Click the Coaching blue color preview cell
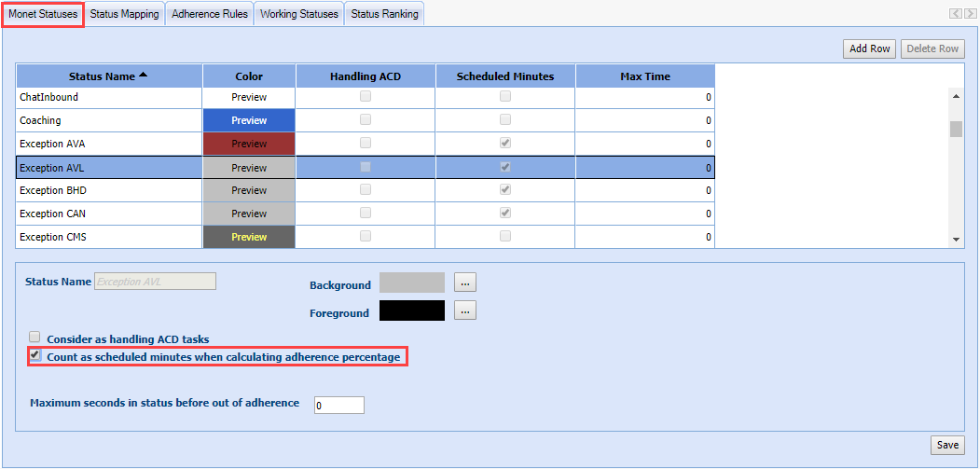980x469 pixels. coord(249,120)
